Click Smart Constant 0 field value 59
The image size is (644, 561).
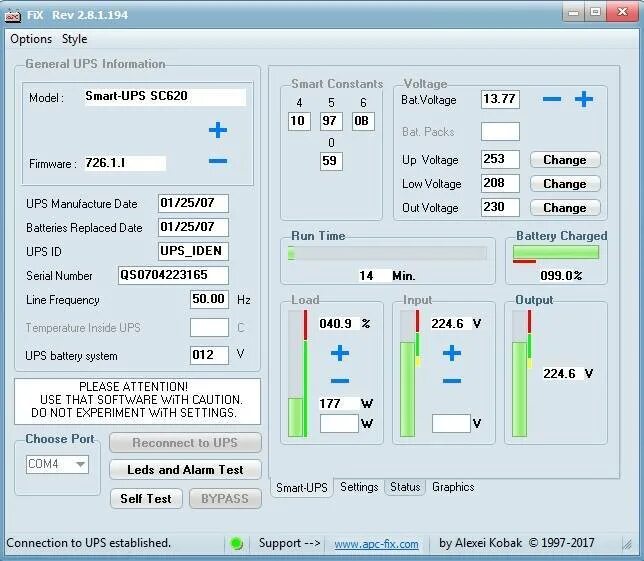click(x=331, y=161)
